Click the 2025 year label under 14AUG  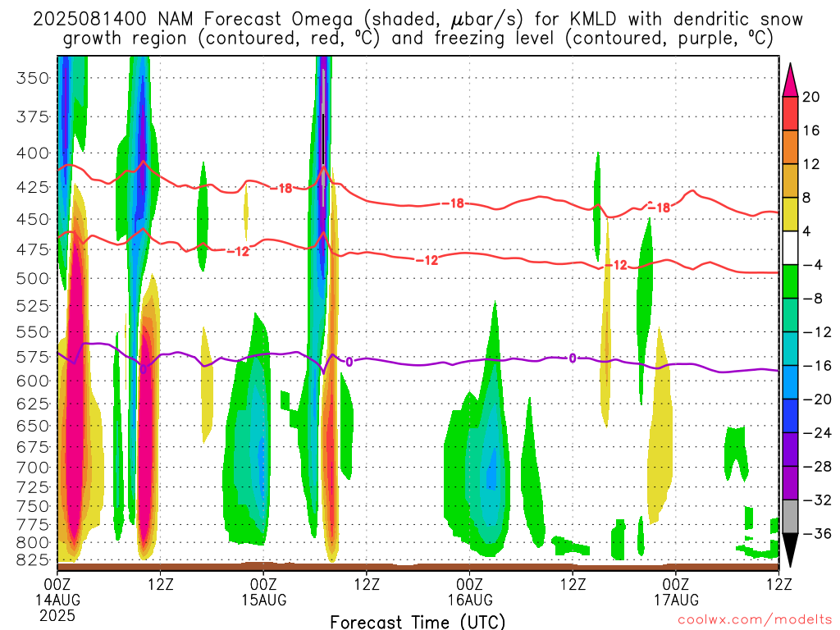(57, 615)
